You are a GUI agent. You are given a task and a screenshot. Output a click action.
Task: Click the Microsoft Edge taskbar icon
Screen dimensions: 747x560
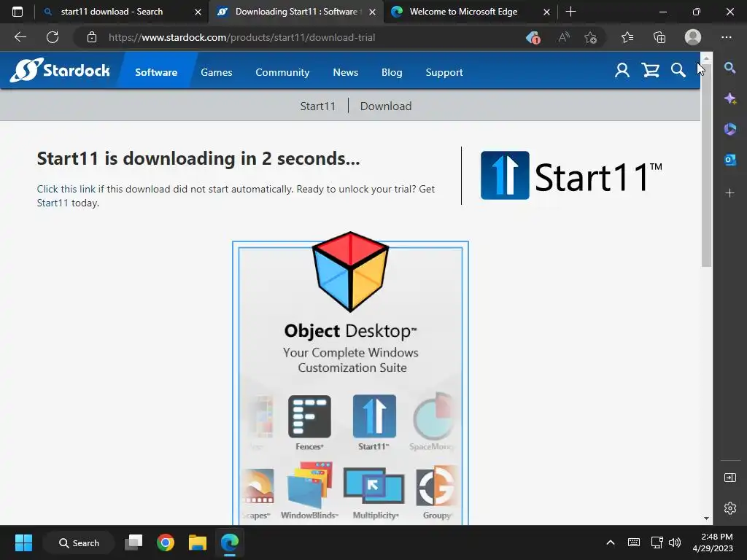tap(230, 542)
